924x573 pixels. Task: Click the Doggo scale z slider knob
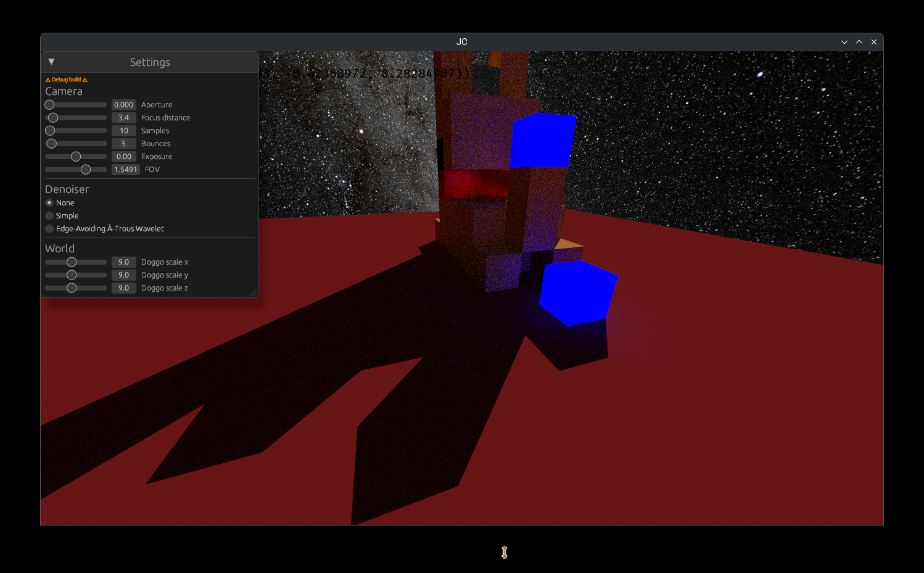pyautogui.click(x=72, y=288)
